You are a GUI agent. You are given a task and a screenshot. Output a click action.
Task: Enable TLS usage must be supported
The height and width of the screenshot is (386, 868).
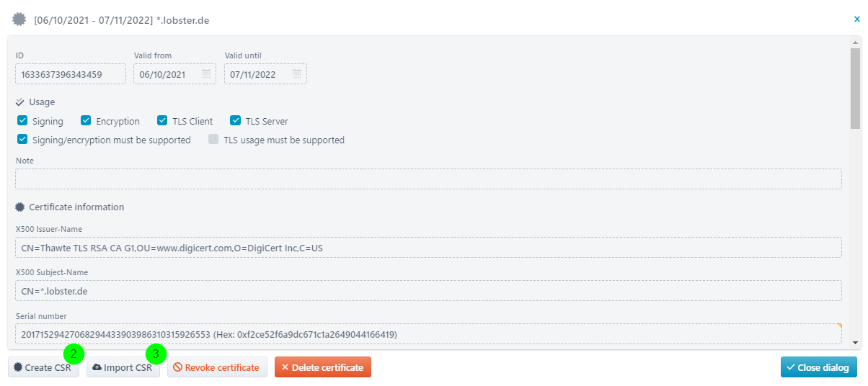click(x=213, y=140)
